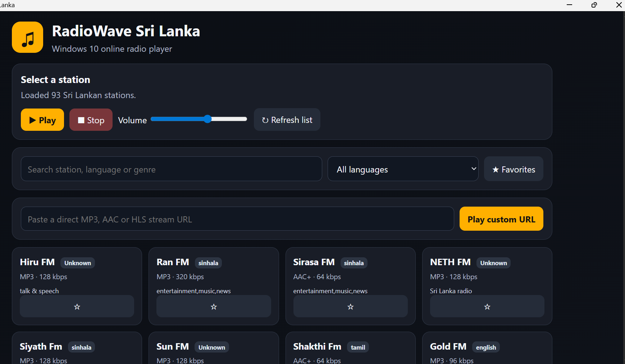This screenshot has width=625, height=364.
Task: Refresh the station list
Action: [287, 120]
